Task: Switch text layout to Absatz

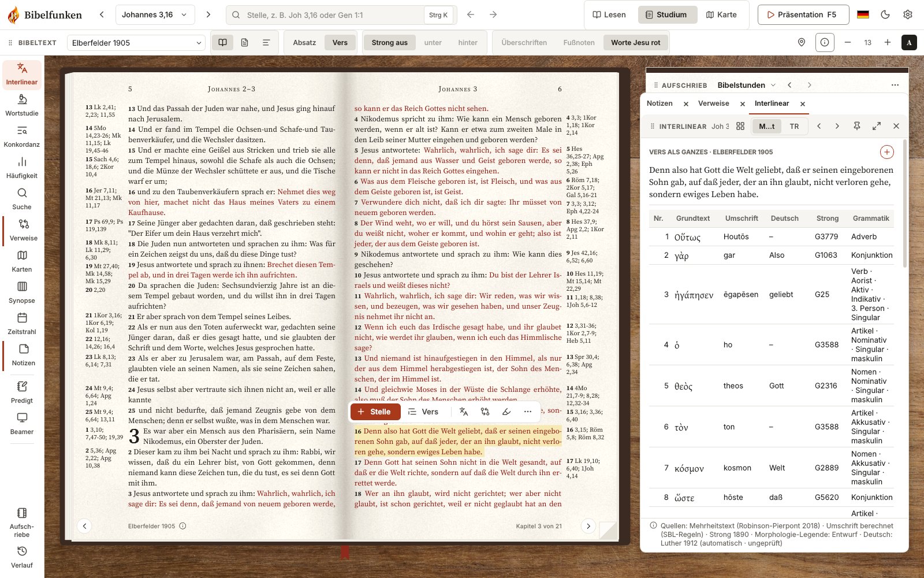Action: coord(304,43)
